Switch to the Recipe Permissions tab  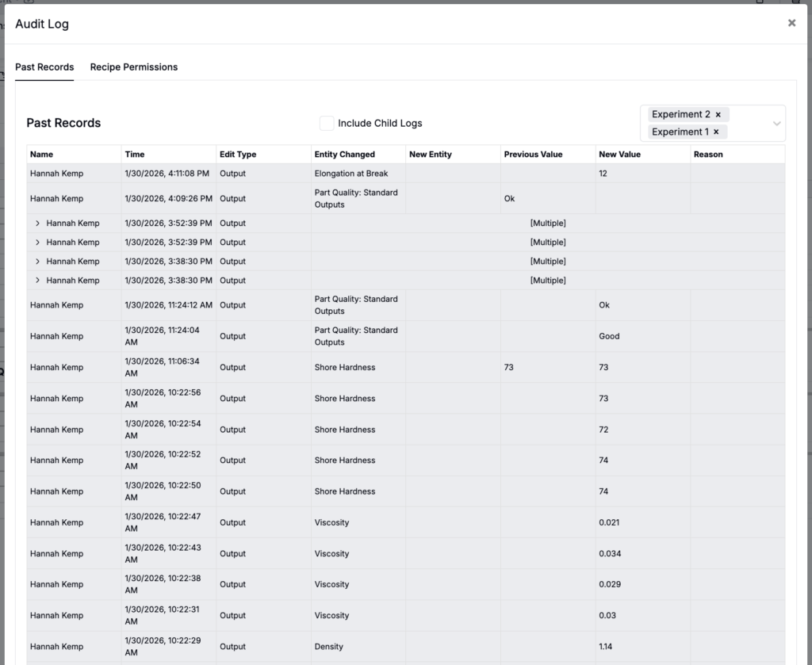tap(134, 67)
